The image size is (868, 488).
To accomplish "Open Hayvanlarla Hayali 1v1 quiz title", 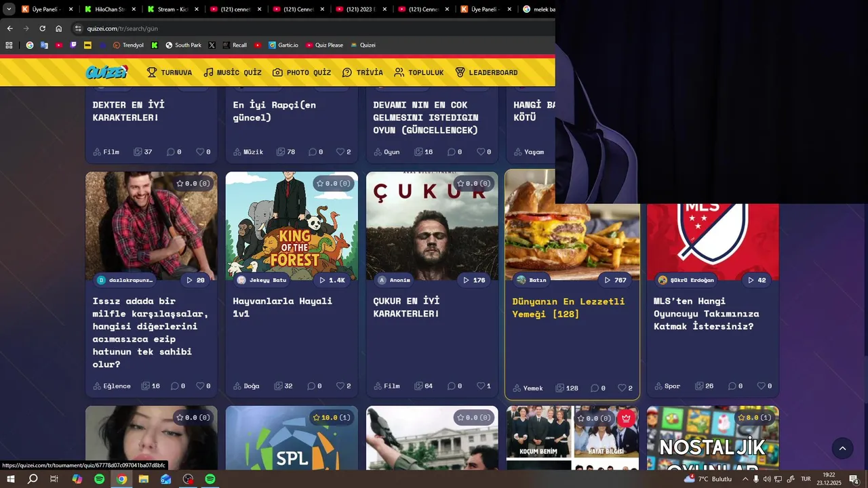I will click(x=282, y=307).
